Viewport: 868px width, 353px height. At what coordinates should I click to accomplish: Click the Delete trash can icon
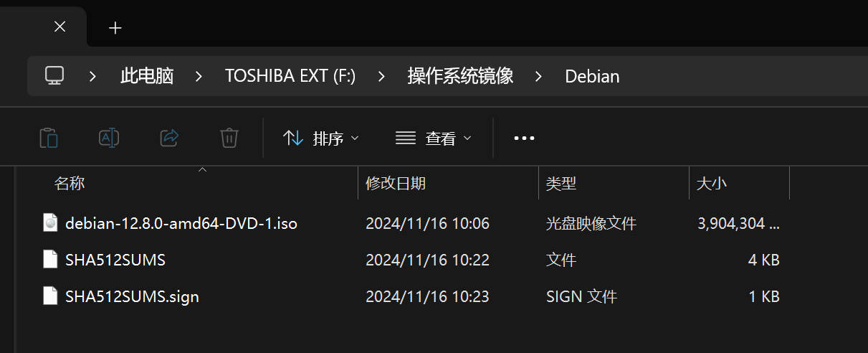pos(229,138)
